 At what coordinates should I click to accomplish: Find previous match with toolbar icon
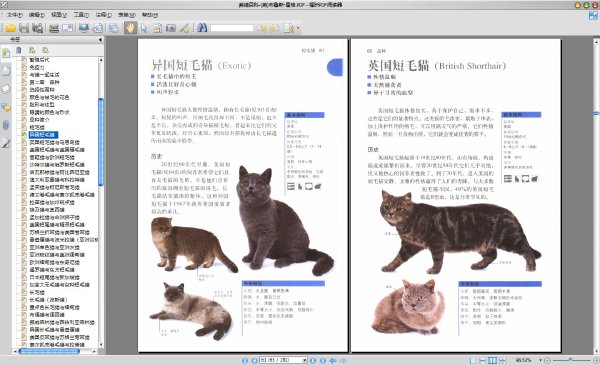point(261,28)
